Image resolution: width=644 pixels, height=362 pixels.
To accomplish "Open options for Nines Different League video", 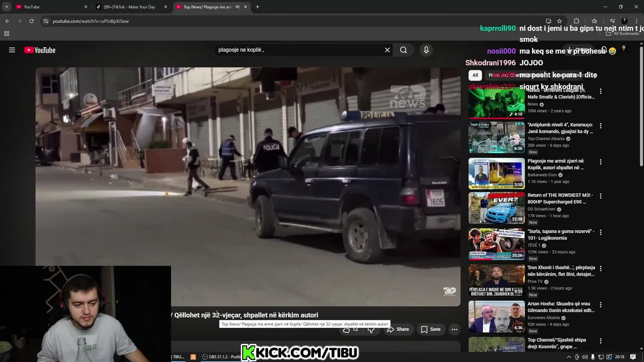I will click(600, 92).
